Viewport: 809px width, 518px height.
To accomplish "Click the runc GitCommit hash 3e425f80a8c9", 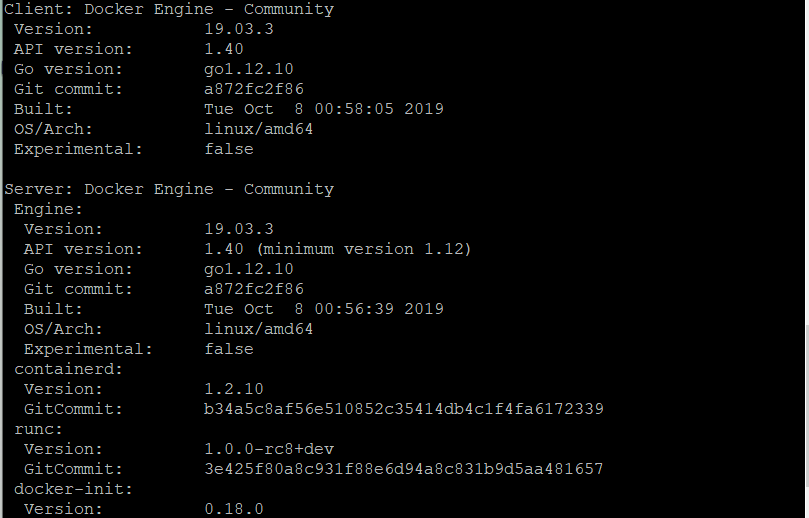I will 403,469.
